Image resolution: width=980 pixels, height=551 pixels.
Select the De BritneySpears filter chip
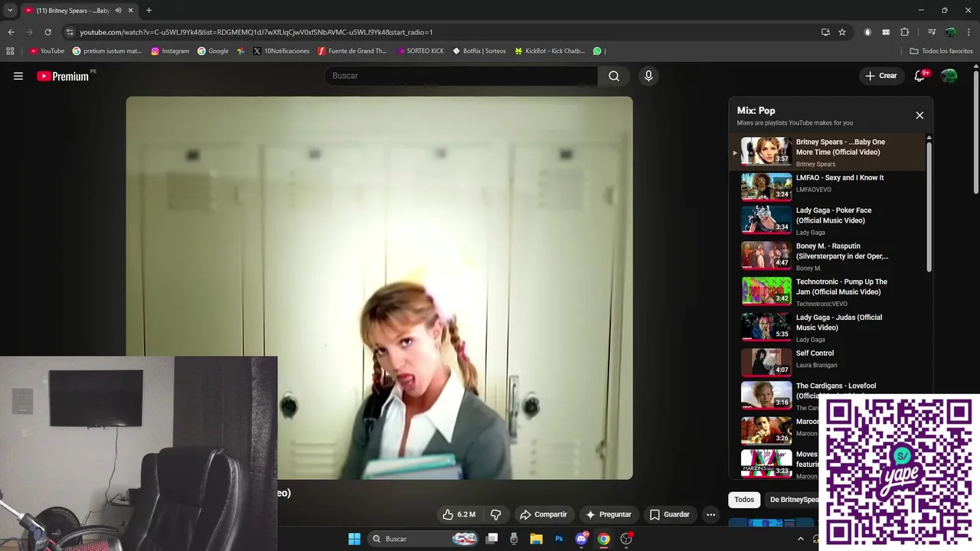click(x=793, y=500)
